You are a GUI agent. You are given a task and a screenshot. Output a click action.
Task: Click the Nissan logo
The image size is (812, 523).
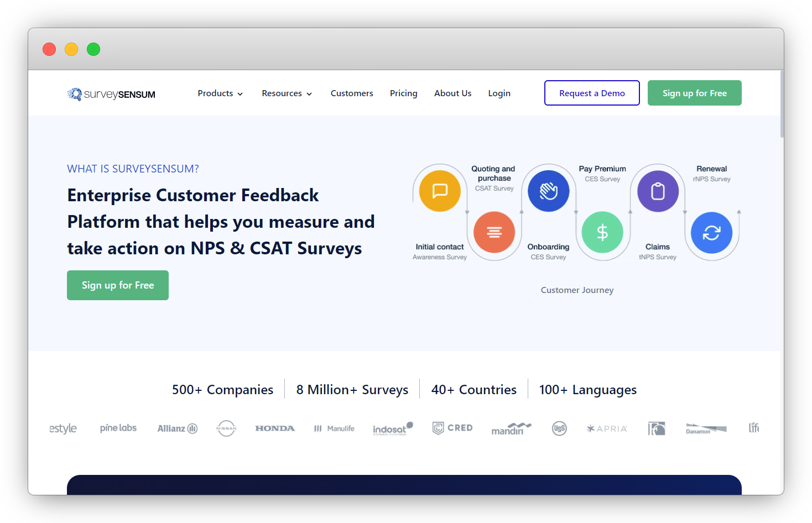click(x=226, y=428)
